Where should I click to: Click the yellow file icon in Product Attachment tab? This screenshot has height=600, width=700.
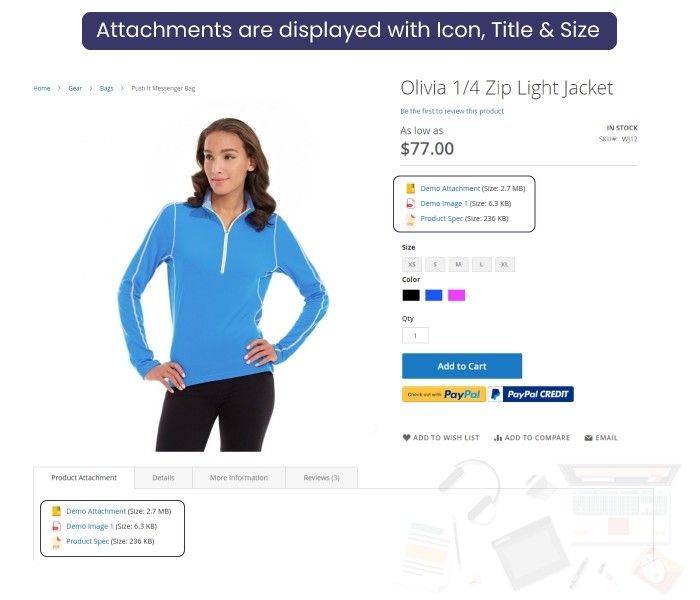56,511
